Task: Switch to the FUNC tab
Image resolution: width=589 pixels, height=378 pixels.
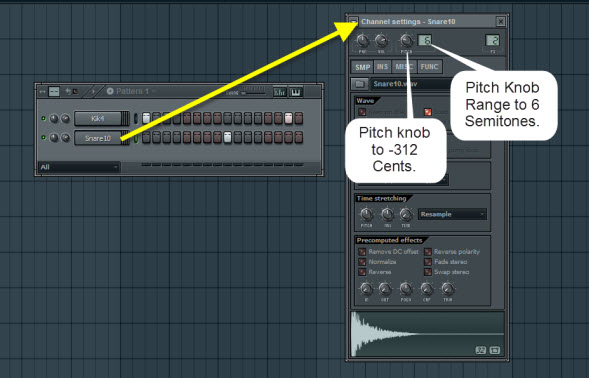Action: pyautogui.click(x=429, y=67)
